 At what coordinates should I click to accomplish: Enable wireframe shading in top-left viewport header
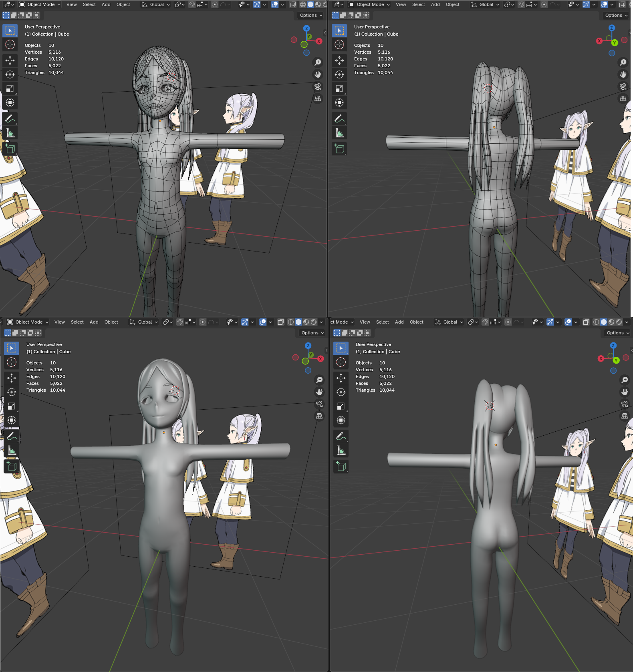point(303,4)
